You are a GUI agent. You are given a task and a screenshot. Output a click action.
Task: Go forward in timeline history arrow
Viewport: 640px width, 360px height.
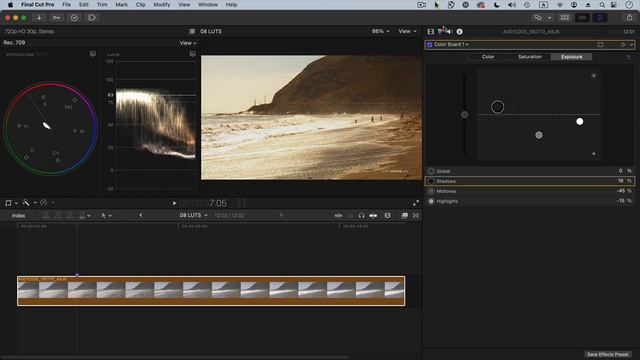[x=281, y=215]
